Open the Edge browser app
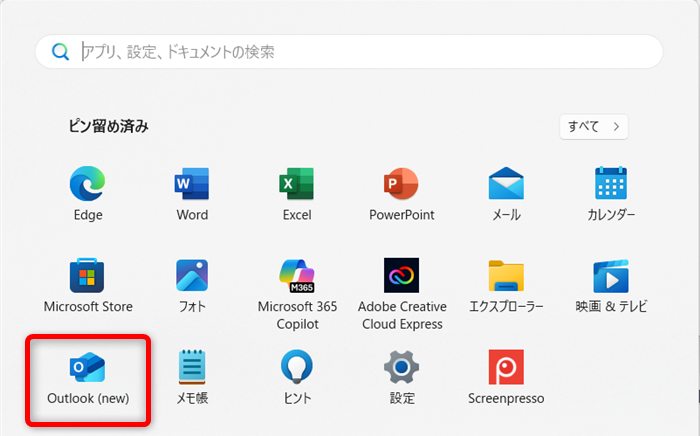The height and width of the screenshot is (436, 700). point(88,185)
